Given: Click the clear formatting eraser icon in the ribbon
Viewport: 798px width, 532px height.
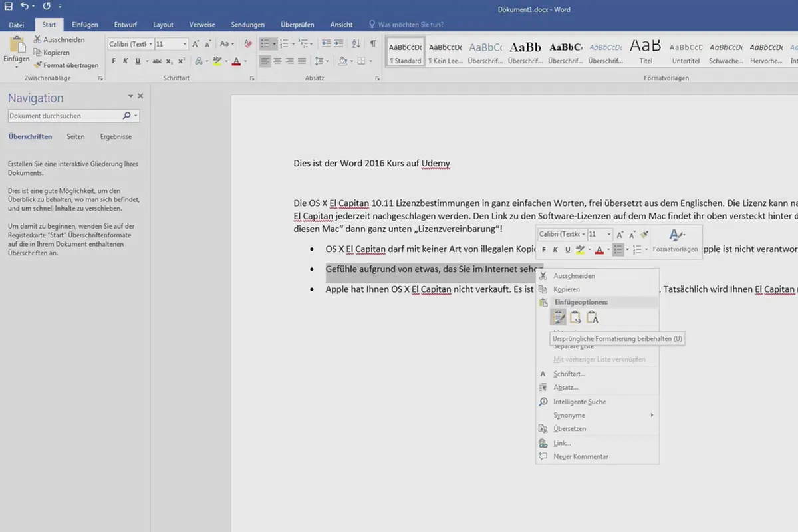Looking at the screenshot, I should click(248, 44).
